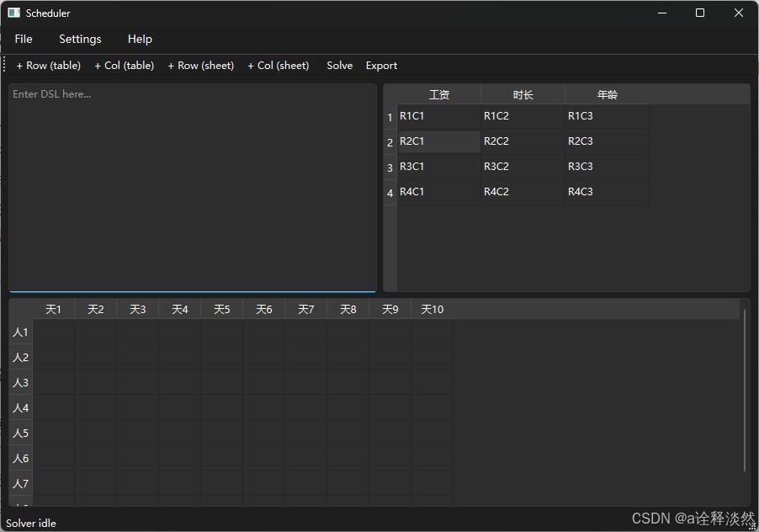Select the 人4 row header
759x532 pixels.
click(x=21, y=407)
